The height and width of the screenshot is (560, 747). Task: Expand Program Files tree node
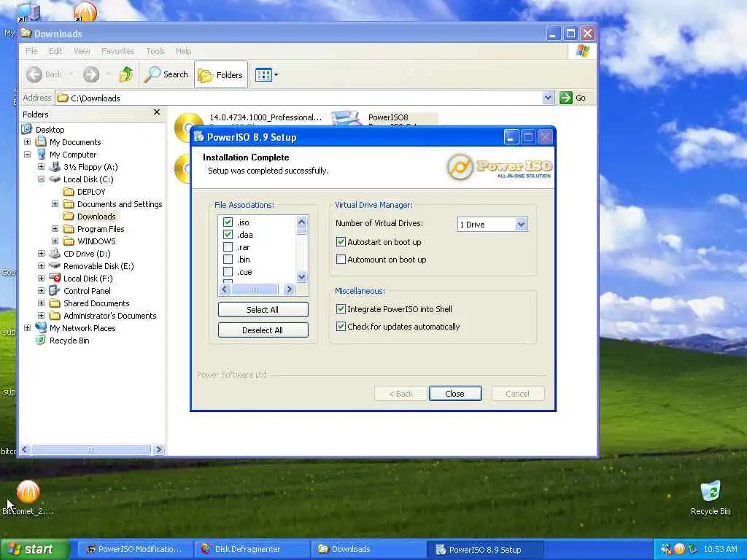(x=55, y=228)
